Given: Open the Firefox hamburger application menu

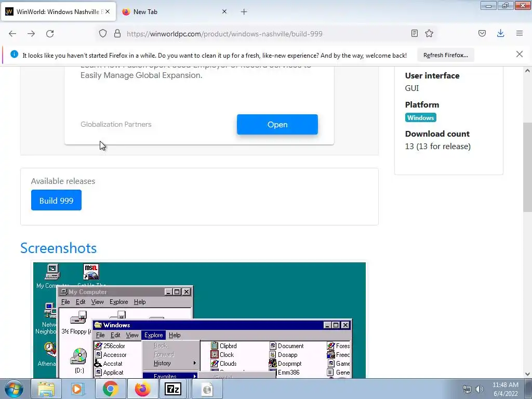Looking at the screenshot, I should [x=520, y=33].
